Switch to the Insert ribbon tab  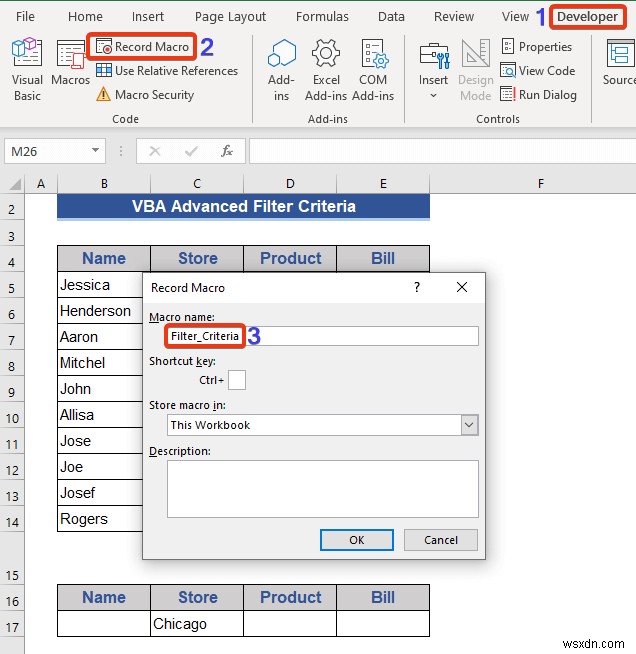(148, 17)
